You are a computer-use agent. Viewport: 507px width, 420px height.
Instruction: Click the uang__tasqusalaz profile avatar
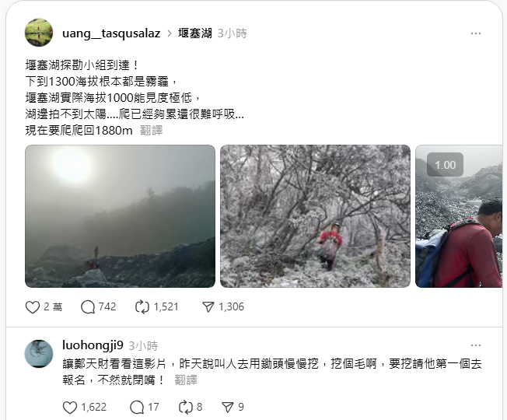(x=39, y=33)
